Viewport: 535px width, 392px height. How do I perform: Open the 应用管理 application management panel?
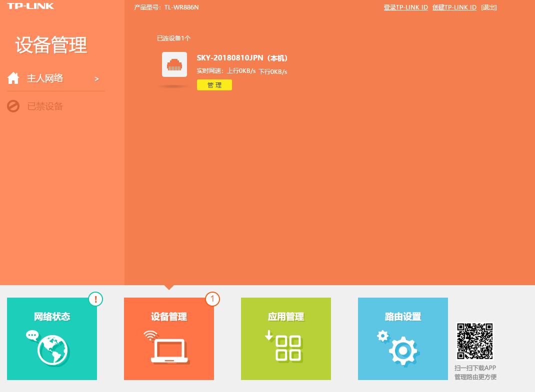[285, 339]
